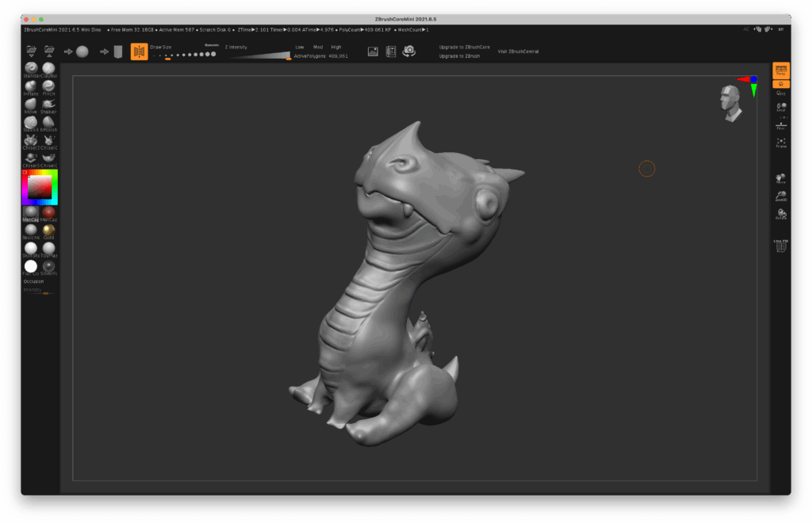Toggle the Floor grid
This screenshot has height=523, width=812.
click(781, 125)
